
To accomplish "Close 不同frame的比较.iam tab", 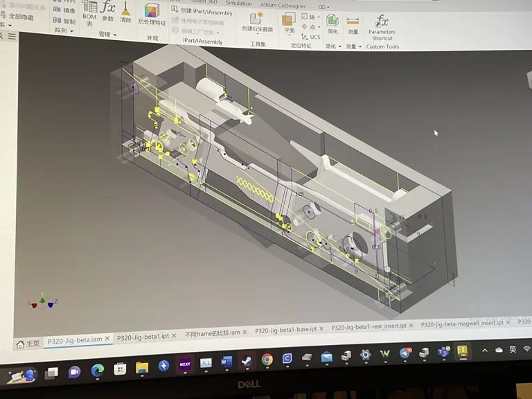I will pos(245,332).
